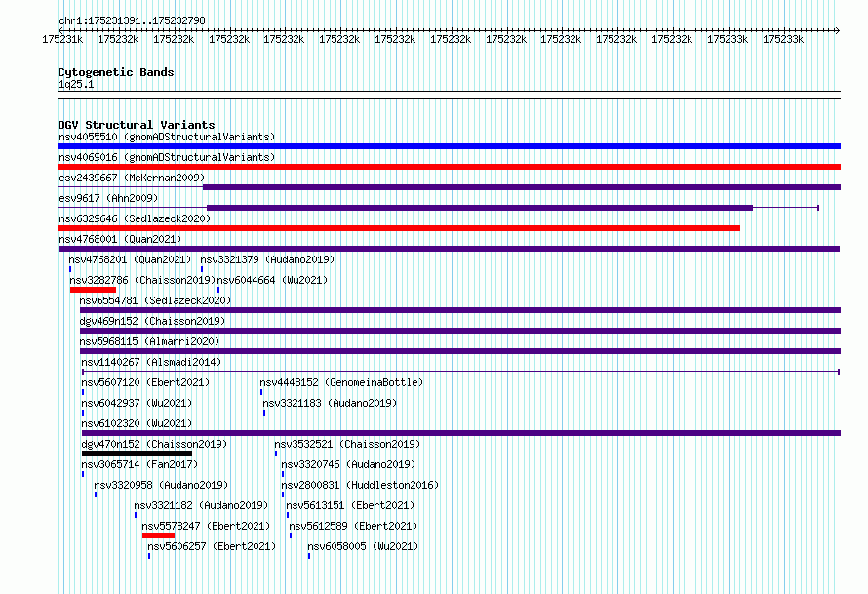
Task: Click the nsv6044664 Wu2021 label
Action: [x=272, y=280]
